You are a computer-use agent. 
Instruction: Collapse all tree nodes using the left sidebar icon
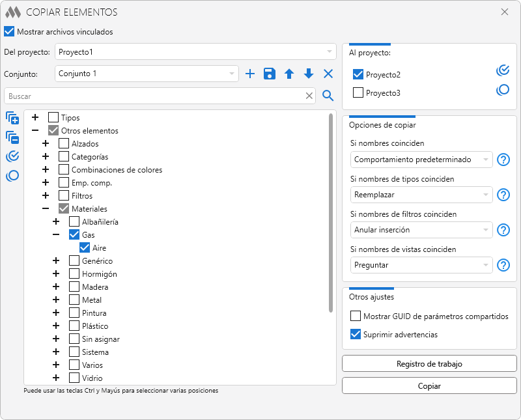(12, 137)
